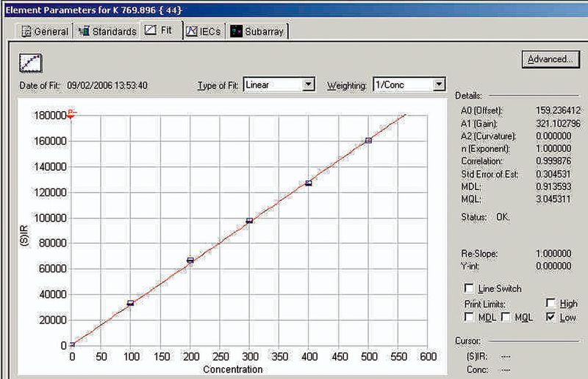Click the Concentration axis label

pos(232,369)
